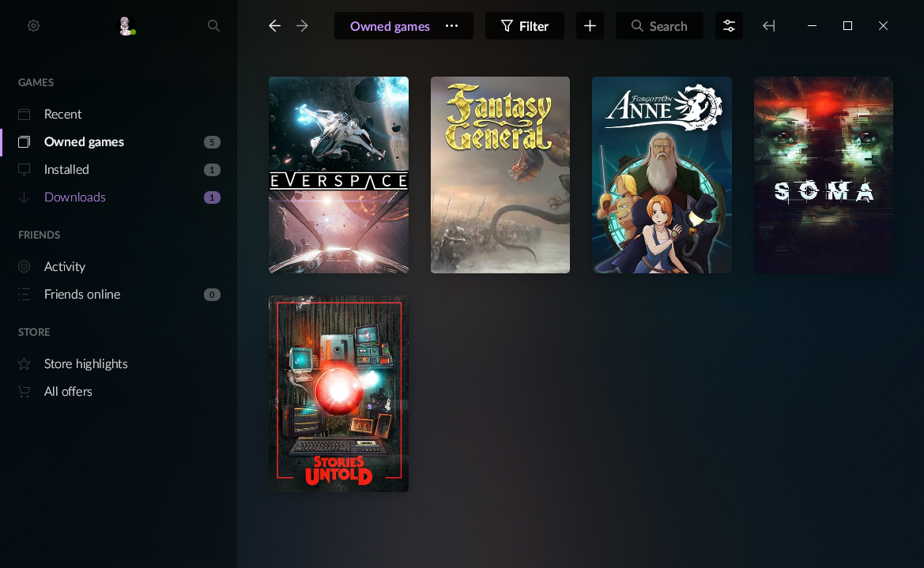
Task: Click the Activity circle icon
Action: tap(25, 267)
